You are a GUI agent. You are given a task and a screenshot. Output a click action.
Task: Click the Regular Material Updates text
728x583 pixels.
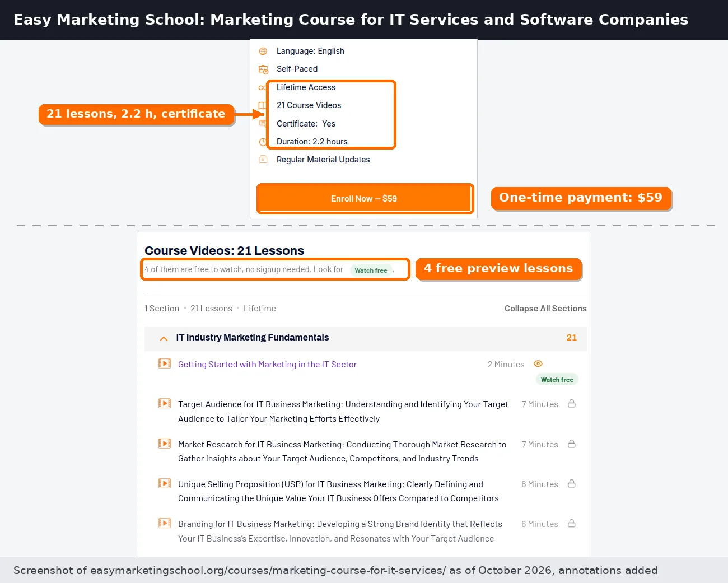tap(323, 160)
